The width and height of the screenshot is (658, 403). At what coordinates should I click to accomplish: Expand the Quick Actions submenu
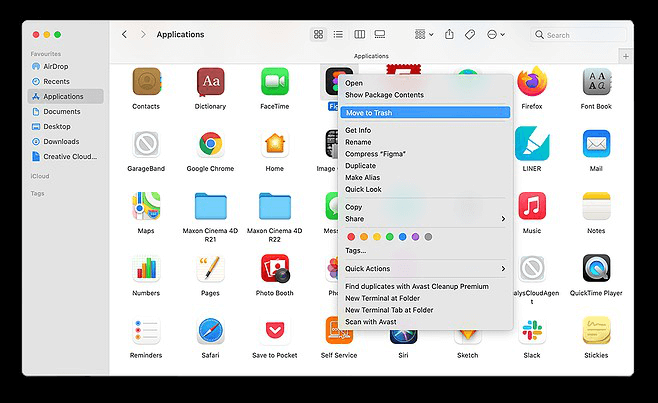tap(425, 269)
